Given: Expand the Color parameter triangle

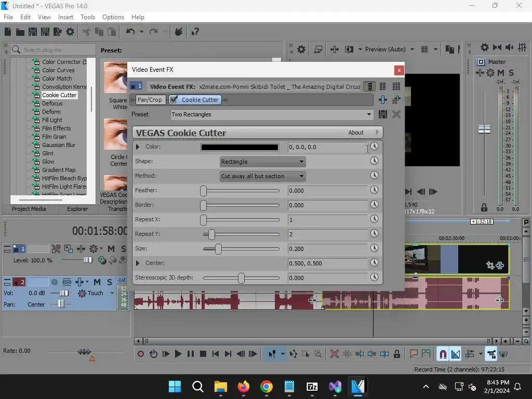Looking at the screenshot, I should click(x=138, y=147).
